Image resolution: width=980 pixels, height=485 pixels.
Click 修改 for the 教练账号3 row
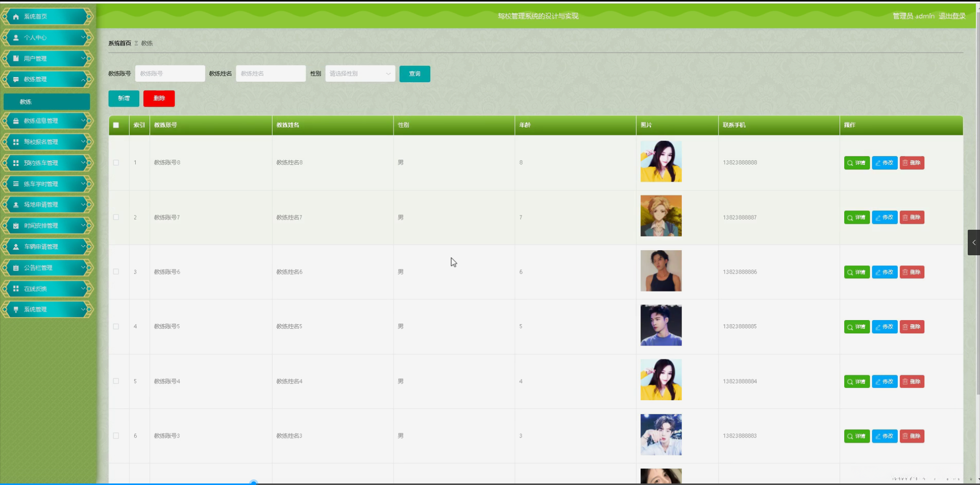point(885,436)
